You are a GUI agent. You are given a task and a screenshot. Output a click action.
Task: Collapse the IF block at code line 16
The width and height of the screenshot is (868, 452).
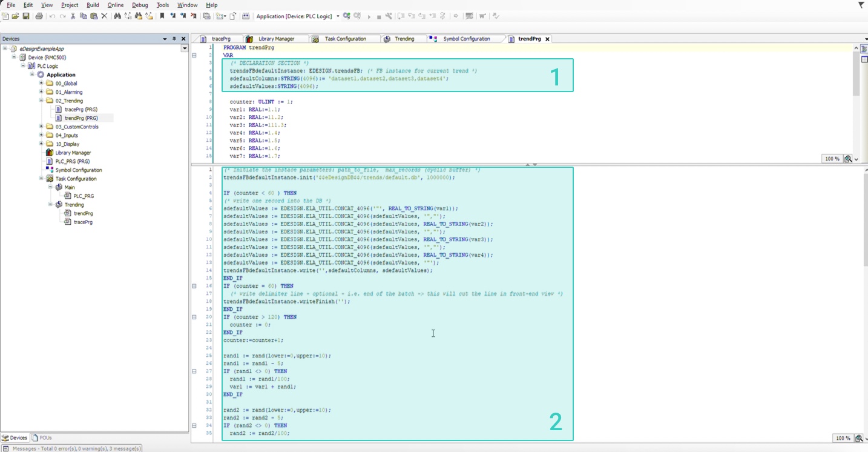click(x=194, y=286)
